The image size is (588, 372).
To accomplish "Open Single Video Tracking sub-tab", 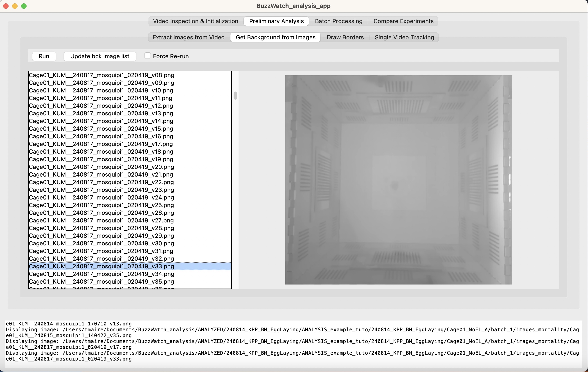I will click(x=404, y=37).
